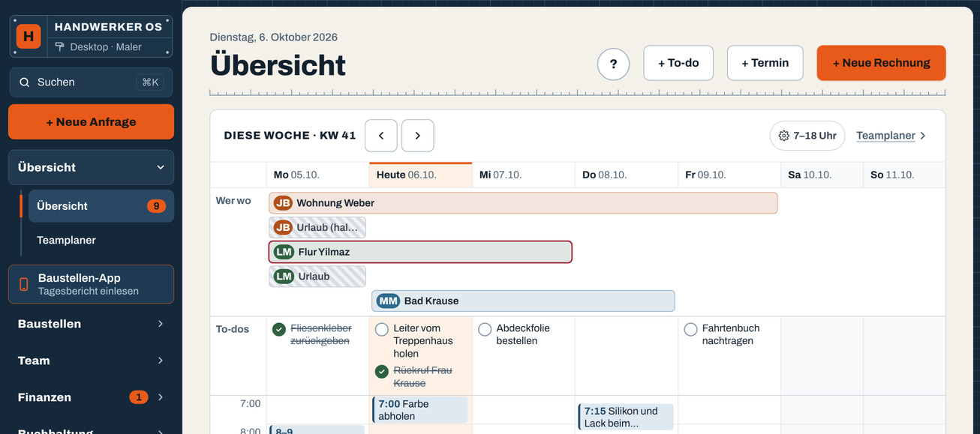Select the So 11.10. column header
The width and height of the screenshot is (980, 434).
[x=904, y=175]
